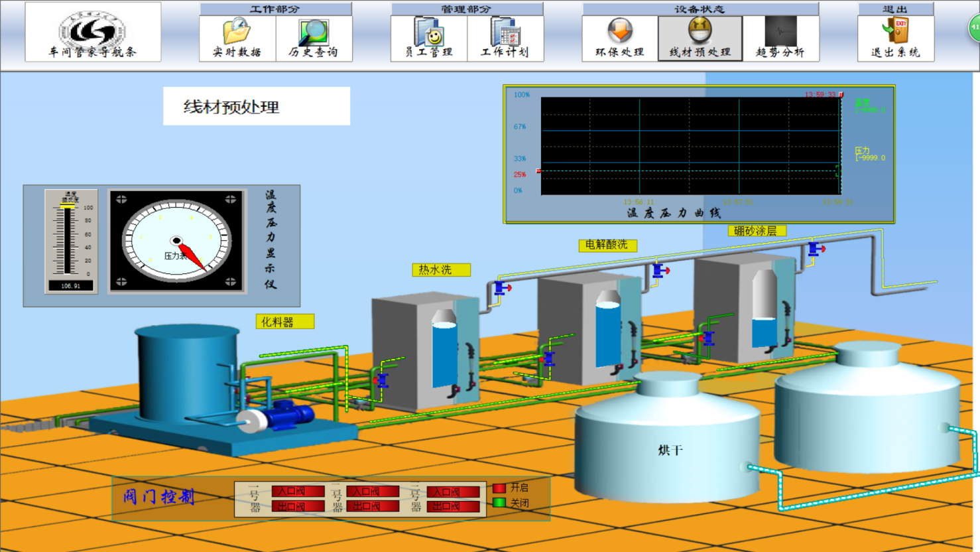Click the black trend chart plot area

(x=691, y=146)
